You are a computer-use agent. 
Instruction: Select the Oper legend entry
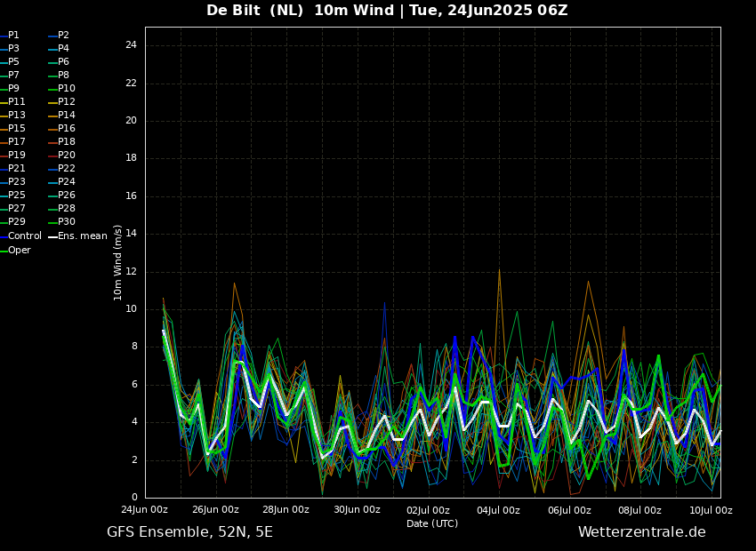20,251
